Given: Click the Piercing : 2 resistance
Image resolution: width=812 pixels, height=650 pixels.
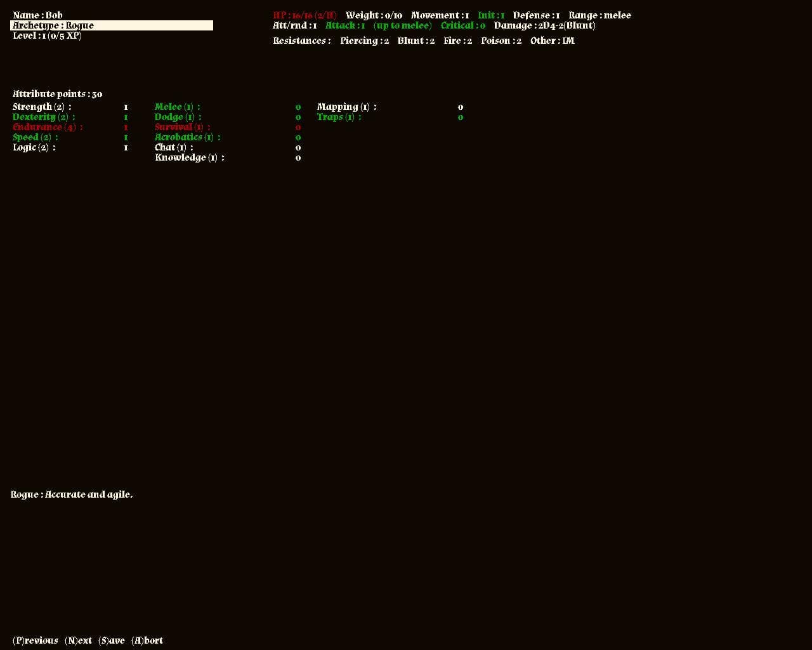Looking at the screenshot, I should tap(365, 41).
